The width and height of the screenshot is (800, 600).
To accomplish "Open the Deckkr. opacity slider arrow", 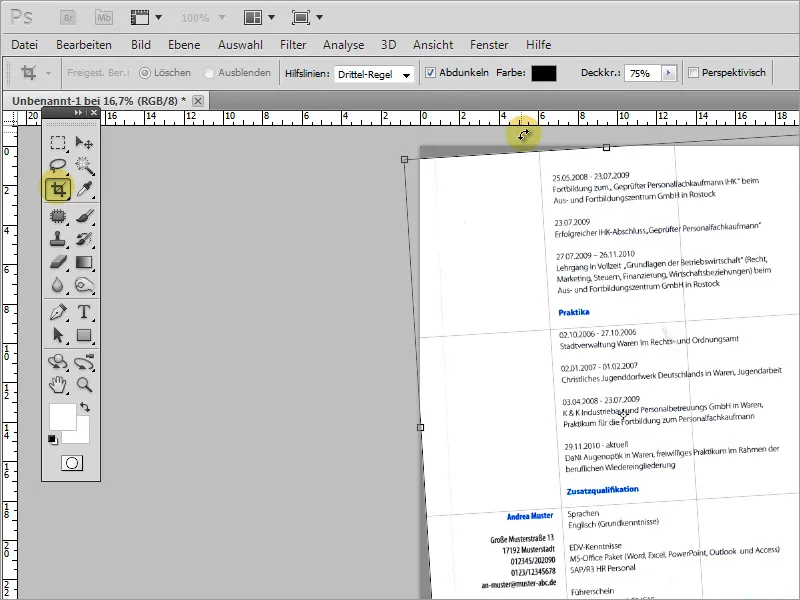I will click(x=668, y=73).
